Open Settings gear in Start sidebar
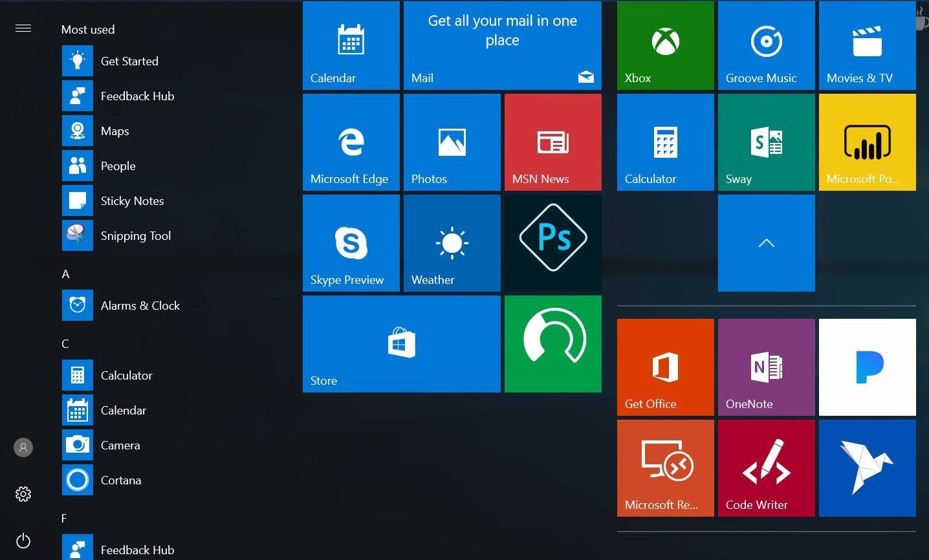The width and height of the screenshot is (929, 560). tap(23, 494)
